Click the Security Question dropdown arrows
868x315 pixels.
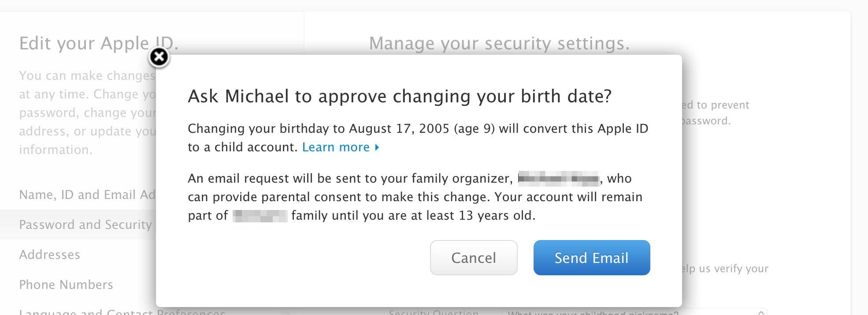[x=761, y=312]
